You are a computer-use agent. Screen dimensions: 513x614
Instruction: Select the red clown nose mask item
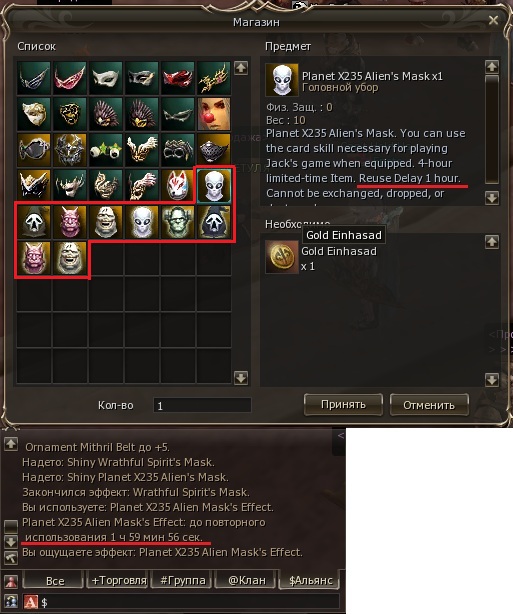pos(214,114)
